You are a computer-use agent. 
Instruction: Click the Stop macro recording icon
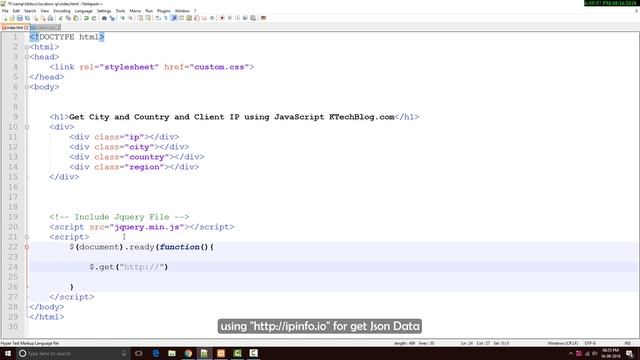(x=230, y=18)
